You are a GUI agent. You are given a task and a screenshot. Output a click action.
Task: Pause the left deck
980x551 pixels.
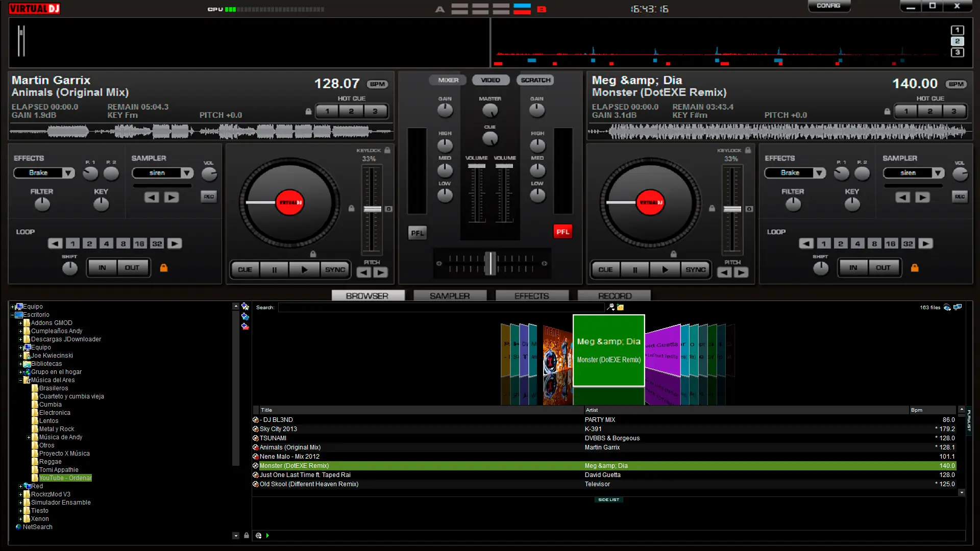[275, 269]
